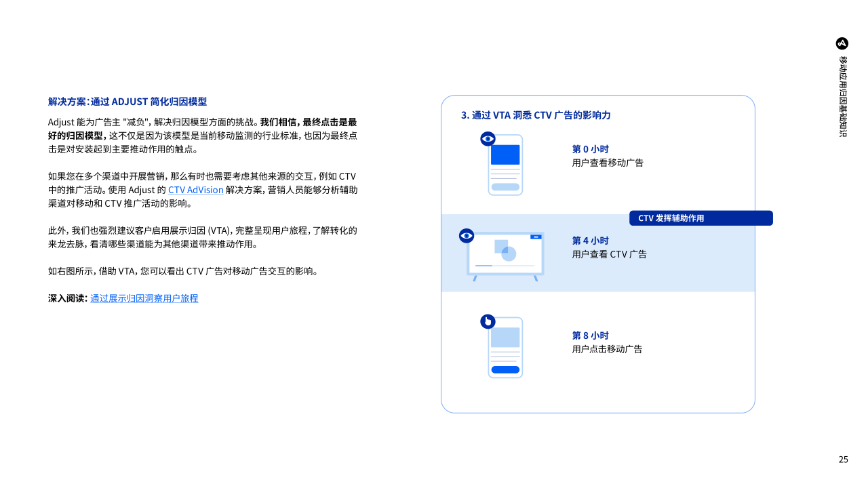Click the page number 25
868x488 pixels.
click(x=844, y=460)
